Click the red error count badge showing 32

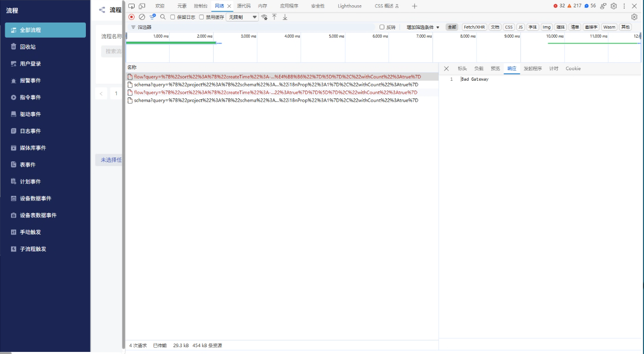point(559,6)
